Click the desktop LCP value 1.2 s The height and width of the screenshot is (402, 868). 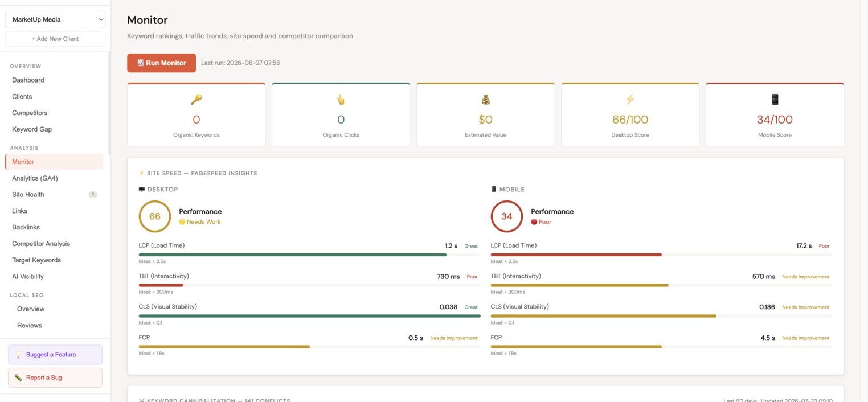(x=451, y=246)
